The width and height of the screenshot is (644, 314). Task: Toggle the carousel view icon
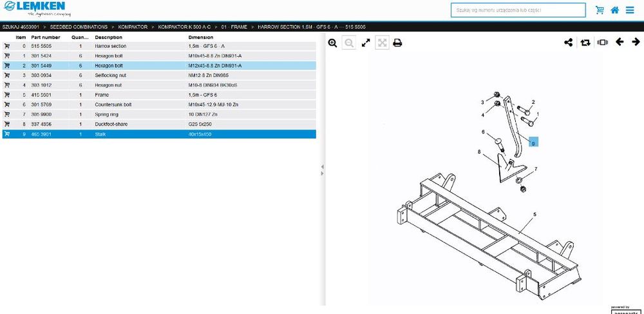coord(603,42)
